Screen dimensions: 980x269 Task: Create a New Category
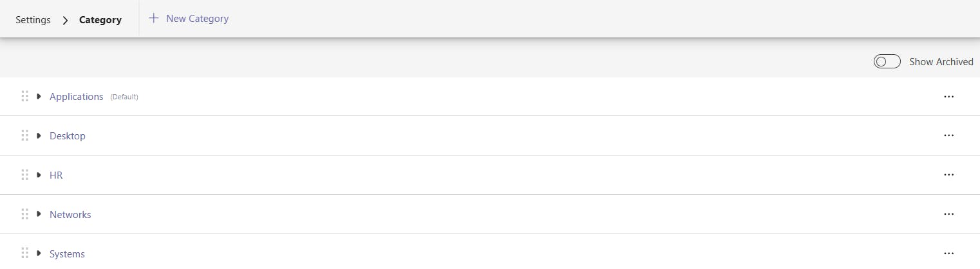[189, 19]
